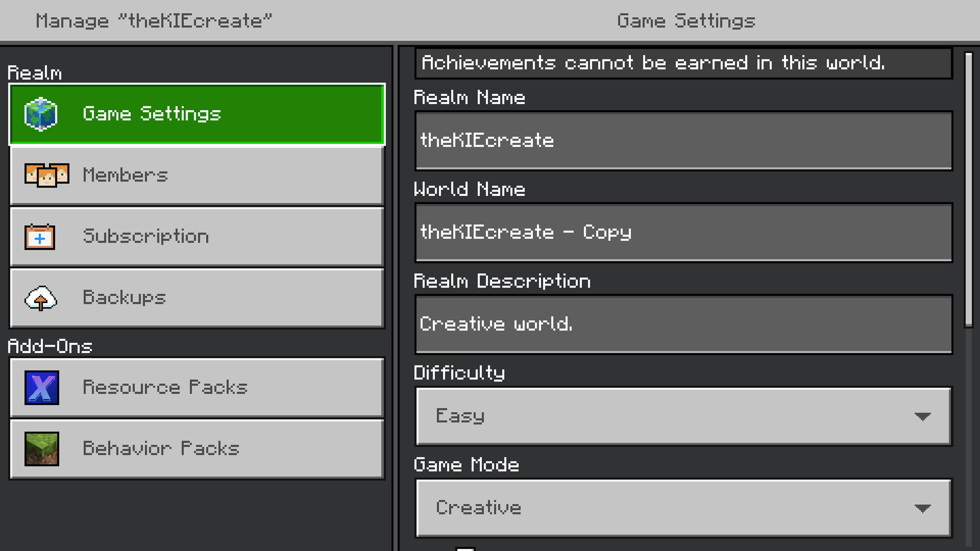Screen dimensions: 980x551
Task: Open the Backups section
Action: point(124,298)
